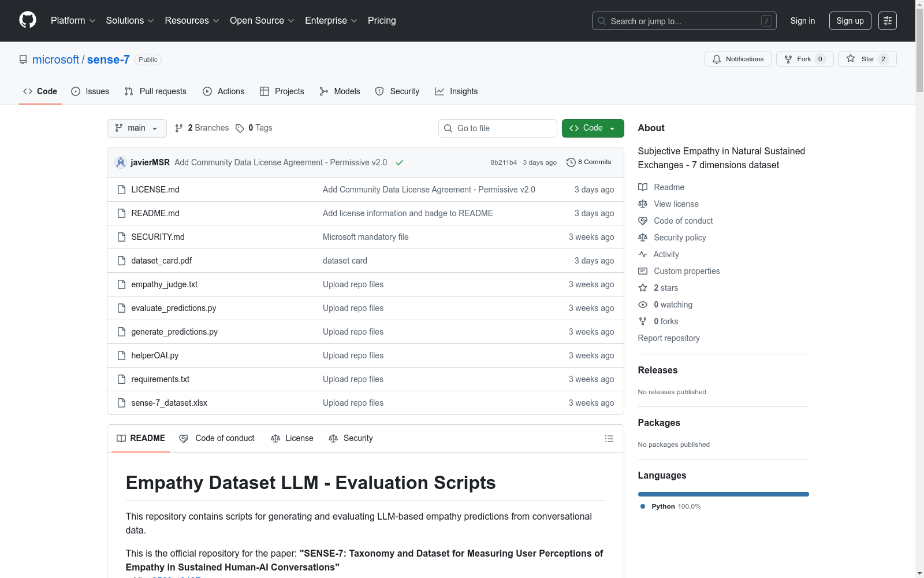Viewport: 924px width, 578px height.
Task: Click the Activity pulse icon
Action: [643, 254]
